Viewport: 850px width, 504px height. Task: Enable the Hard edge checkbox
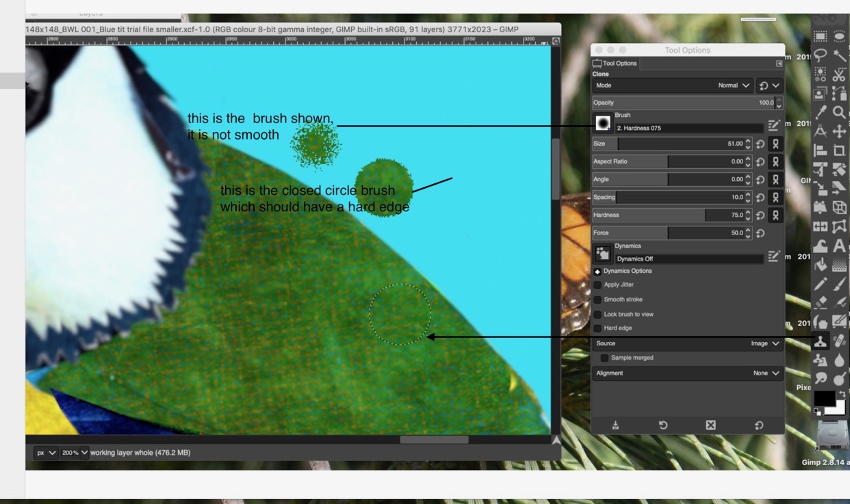pos(597,328)
